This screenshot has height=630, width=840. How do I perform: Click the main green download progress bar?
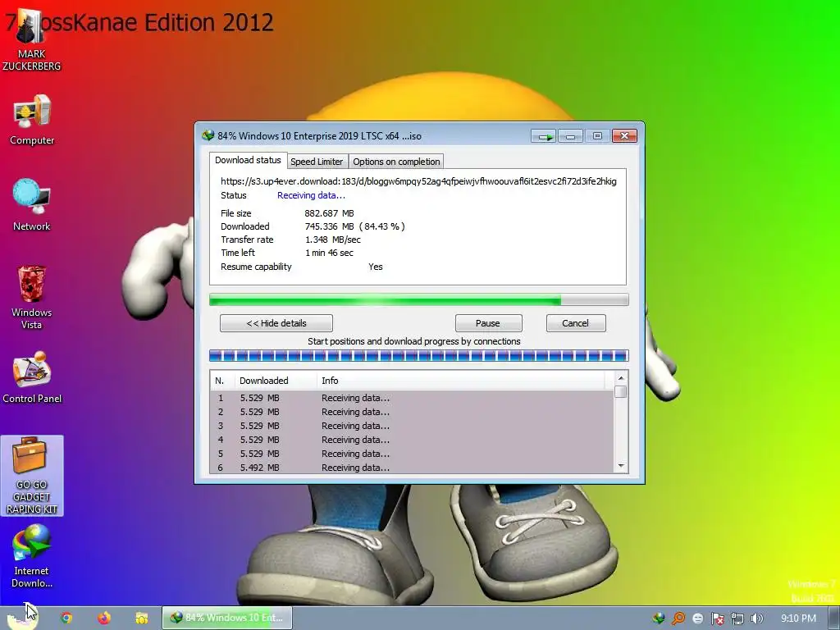(419, 300)
